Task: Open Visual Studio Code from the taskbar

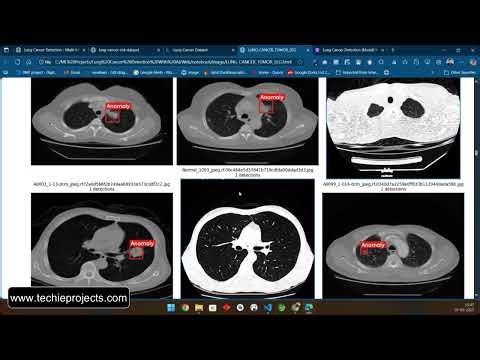Action: pyautogui.click(x=268, y=308)
